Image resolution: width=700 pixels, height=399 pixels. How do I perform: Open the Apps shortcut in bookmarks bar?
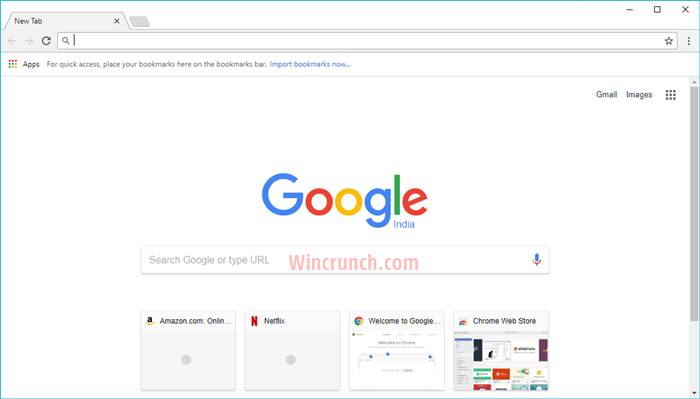[x=24, y=64]
